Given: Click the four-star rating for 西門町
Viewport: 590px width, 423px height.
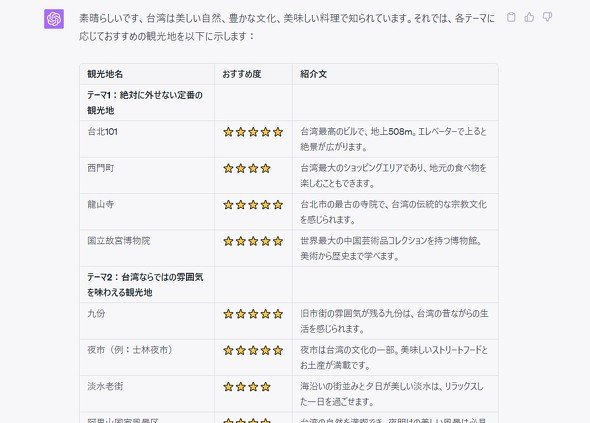Looking at the screenshot, I should (247, 168).
